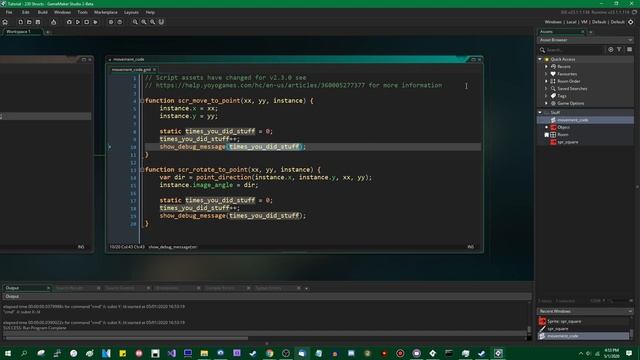Open the Edit menu
Screen dimensions: 640x360
tap(25, 12)
